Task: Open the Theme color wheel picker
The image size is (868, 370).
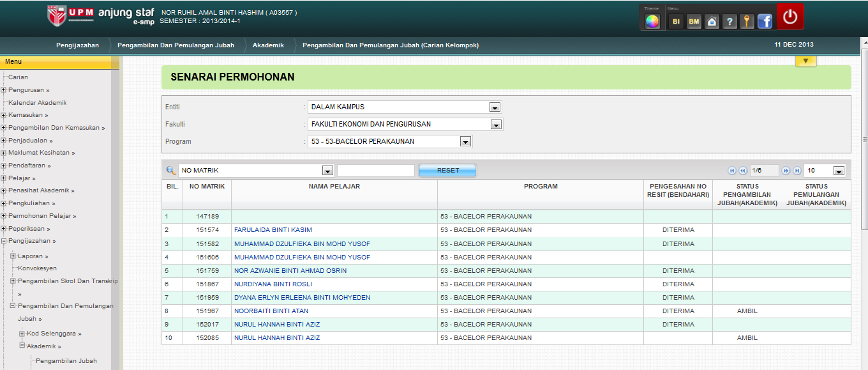Action: point(652,21)
